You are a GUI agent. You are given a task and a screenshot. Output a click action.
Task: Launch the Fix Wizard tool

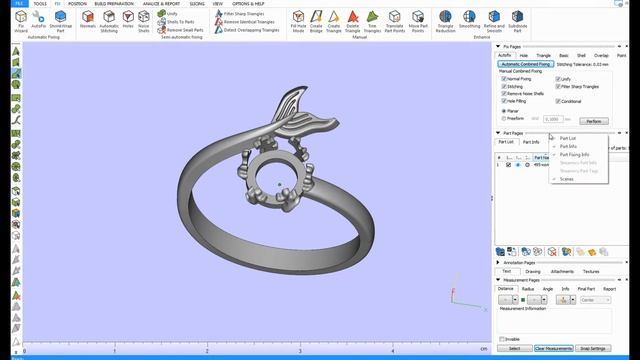pyautogui.click(x=21, y=22)
